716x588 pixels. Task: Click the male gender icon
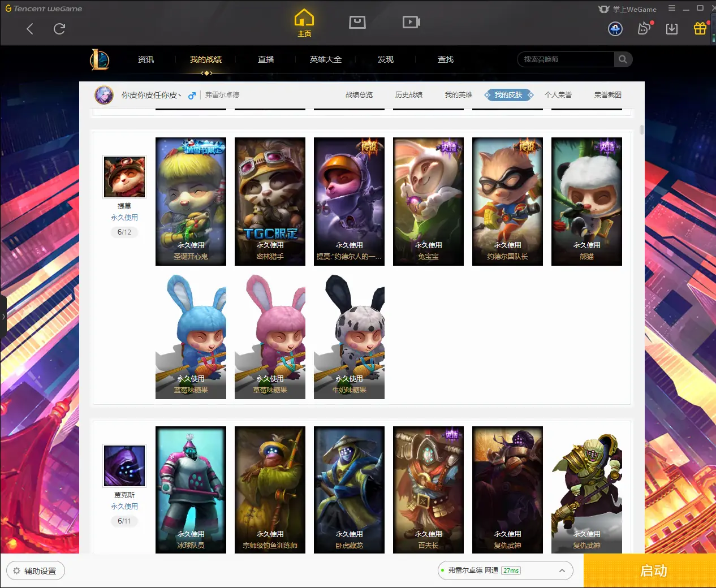pos(192,96)
